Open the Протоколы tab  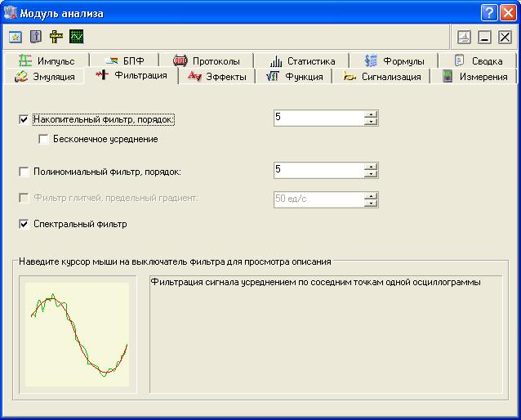pos(207,60)
